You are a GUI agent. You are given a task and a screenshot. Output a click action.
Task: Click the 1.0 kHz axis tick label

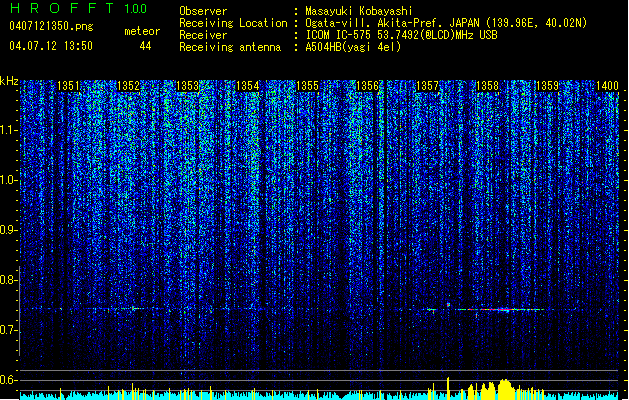coord(8,180)
